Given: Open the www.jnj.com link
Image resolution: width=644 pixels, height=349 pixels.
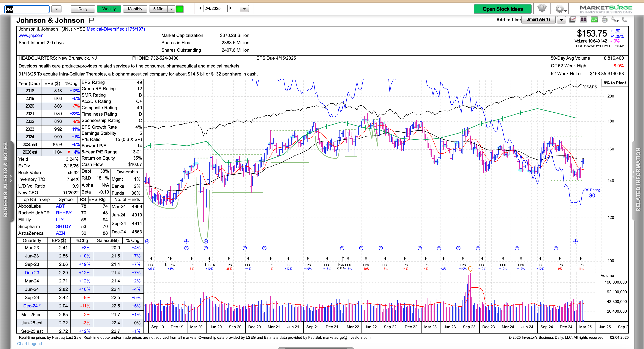Looking at the screenshot, I should click(31, 36).
